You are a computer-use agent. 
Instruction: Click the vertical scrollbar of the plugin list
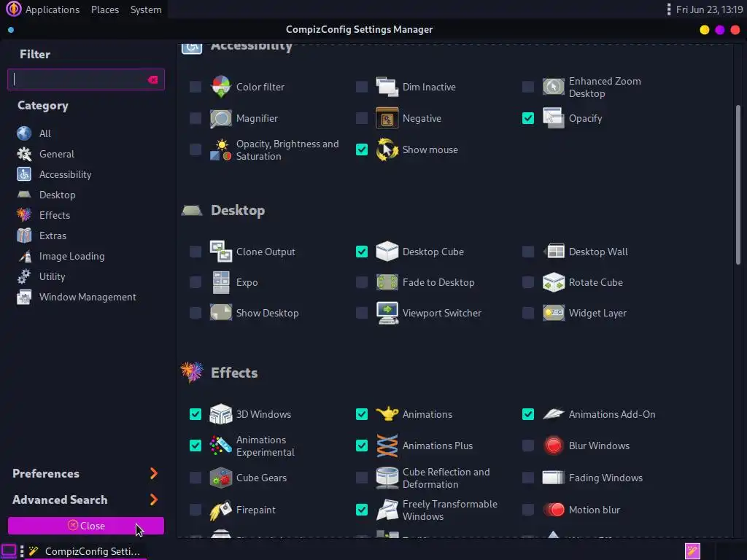point(738,184)
